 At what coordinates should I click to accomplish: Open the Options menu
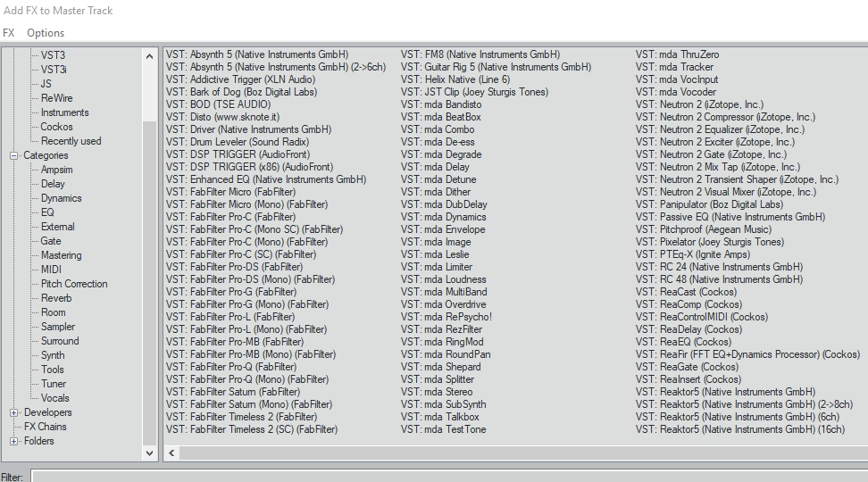click(46, 33)
